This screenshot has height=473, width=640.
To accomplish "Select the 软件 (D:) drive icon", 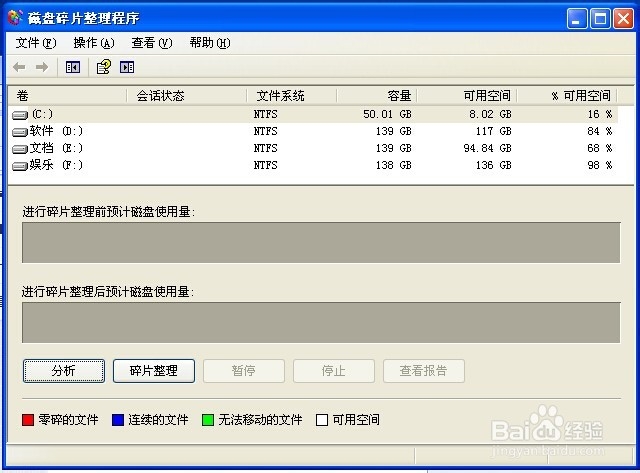I will [20, 132].
